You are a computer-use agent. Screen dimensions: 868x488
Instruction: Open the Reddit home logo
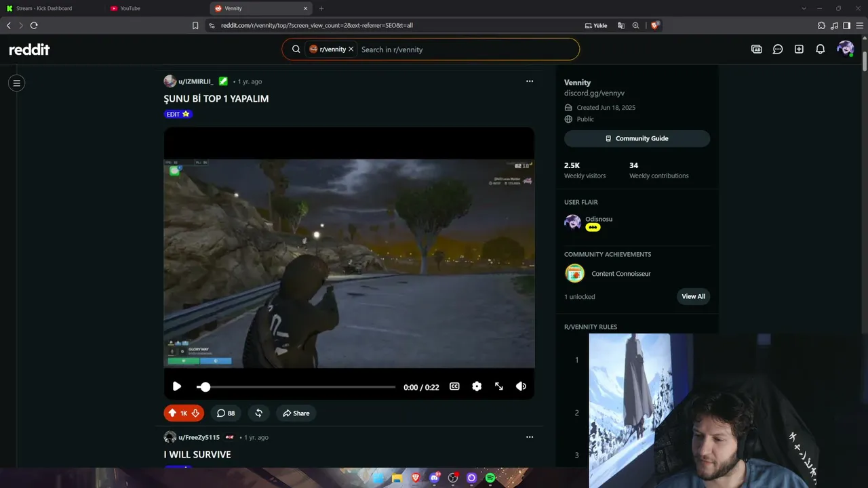point(29,49)
